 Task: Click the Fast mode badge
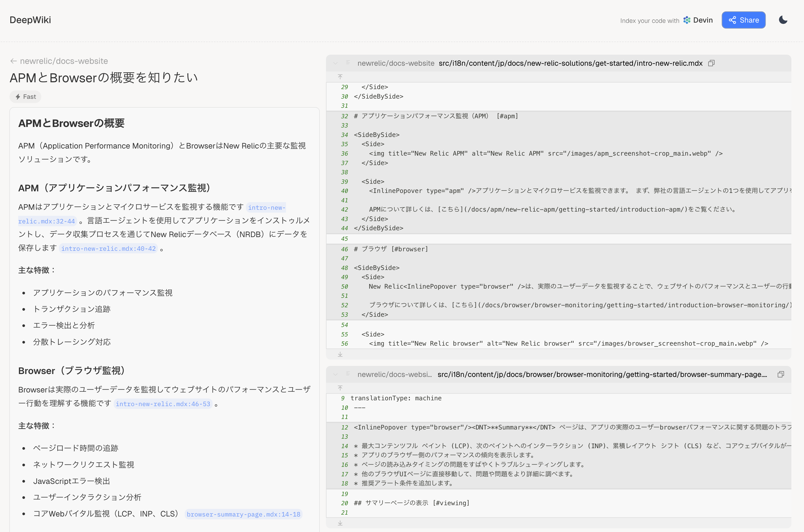25,96
